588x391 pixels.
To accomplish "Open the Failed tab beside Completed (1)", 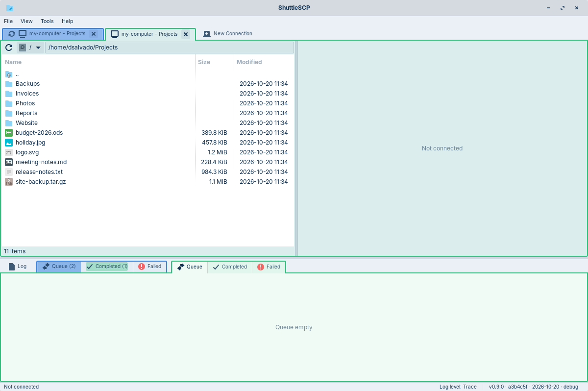I will (x=150, y=267).
